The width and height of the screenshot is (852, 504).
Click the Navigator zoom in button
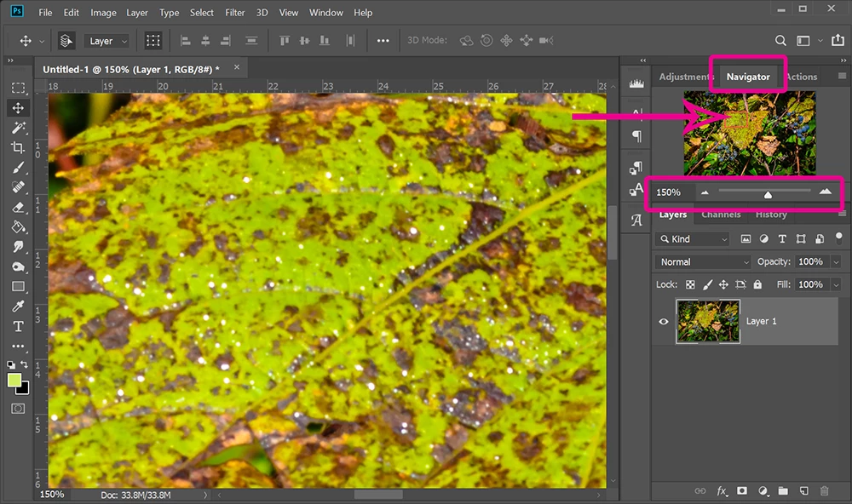coord(826,192)
